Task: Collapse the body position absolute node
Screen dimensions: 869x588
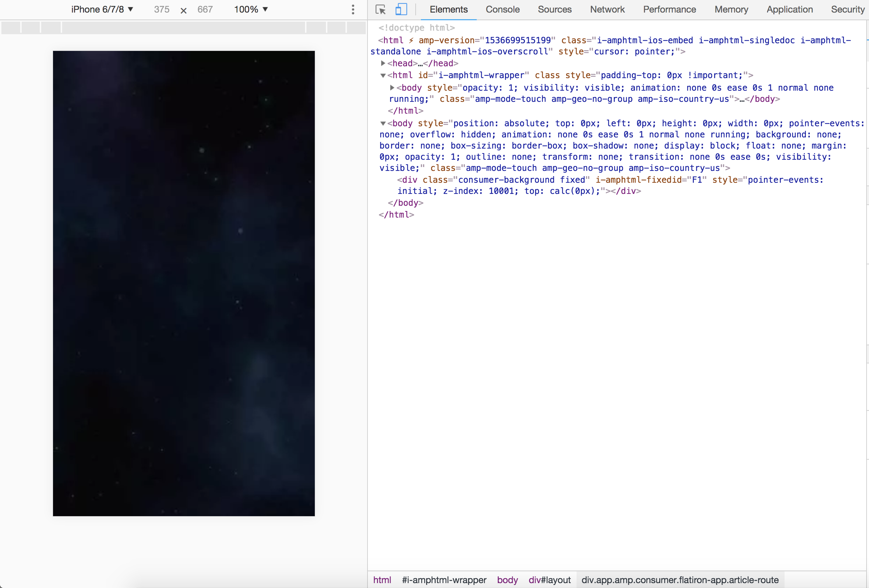Action: 383,123
